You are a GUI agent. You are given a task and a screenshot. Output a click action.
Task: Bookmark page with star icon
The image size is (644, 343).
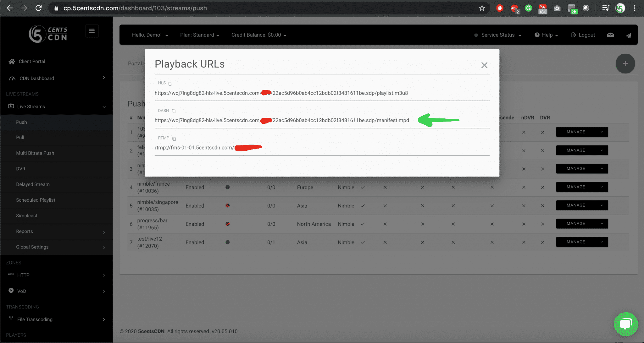482,8
